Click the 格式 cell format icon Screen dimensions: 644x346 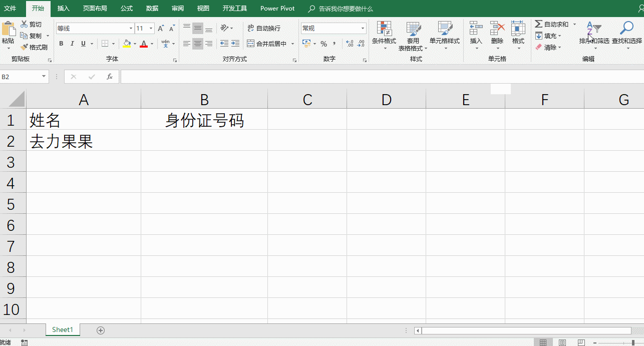tap(518, 28)
